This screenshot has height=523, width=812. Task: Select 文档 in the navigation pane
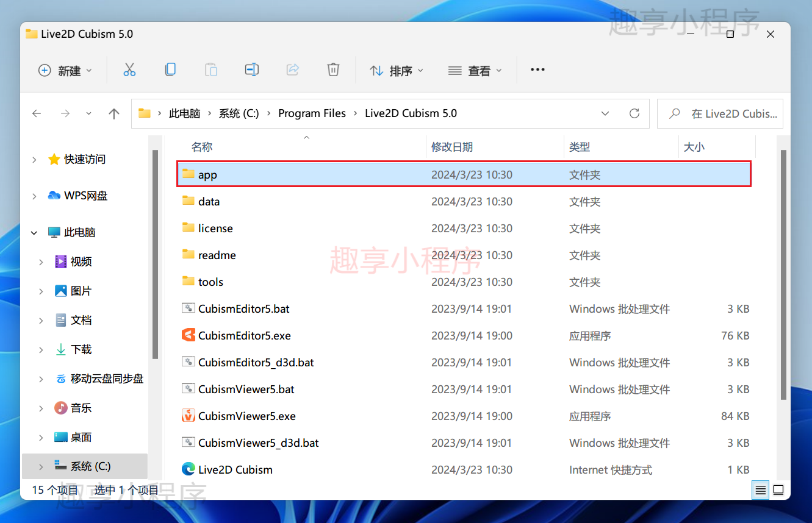[x=81, y=320]
